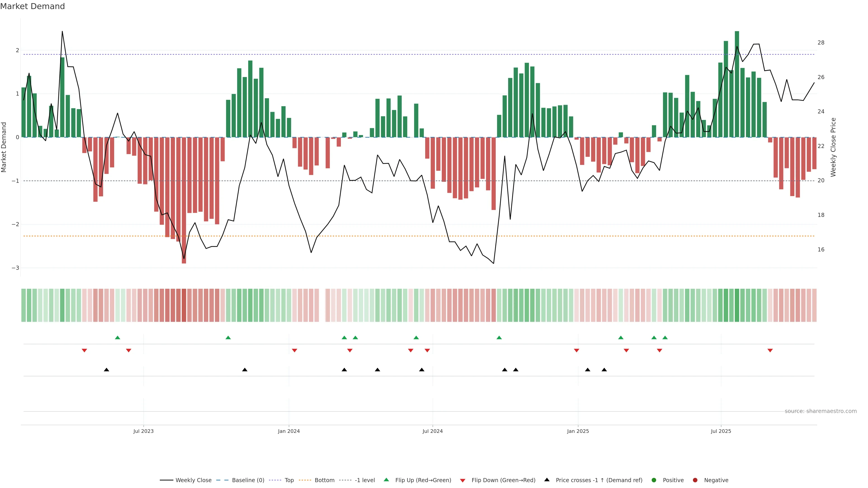
Task: Click red Negative dot in legend
Action: [695, 480]
